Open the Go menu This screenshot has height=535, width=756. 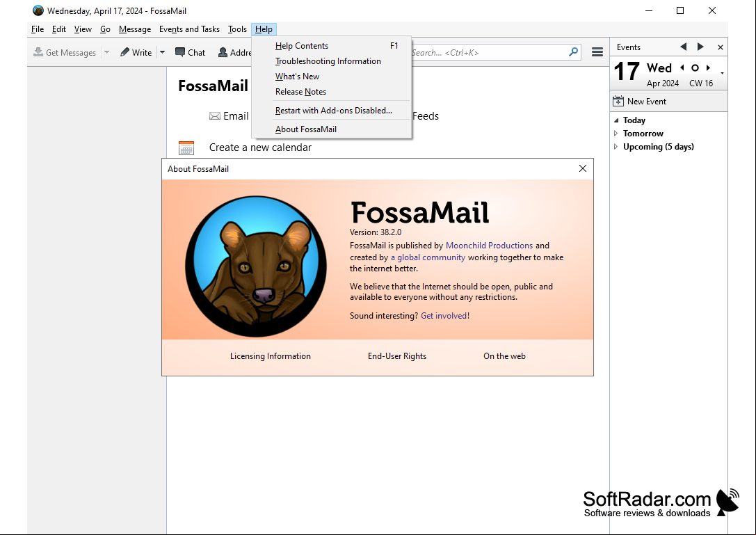click(105, 29)
